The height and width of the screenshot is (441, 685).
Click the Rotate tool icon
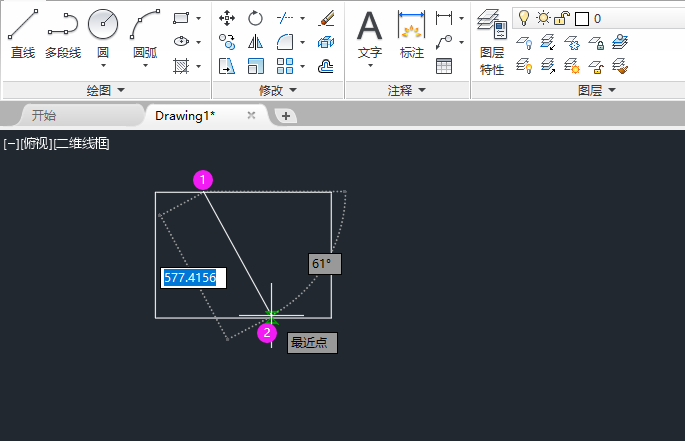tap(256, 18)
